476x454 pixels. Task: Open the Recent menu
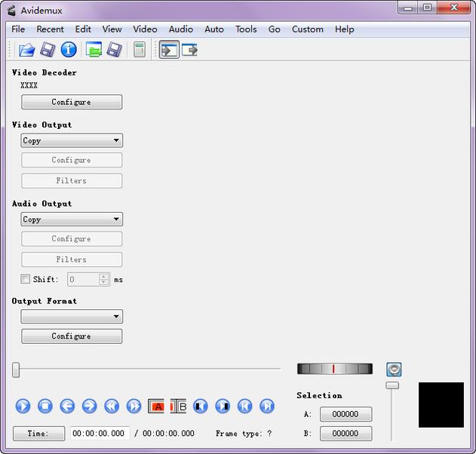coord(50,29)
